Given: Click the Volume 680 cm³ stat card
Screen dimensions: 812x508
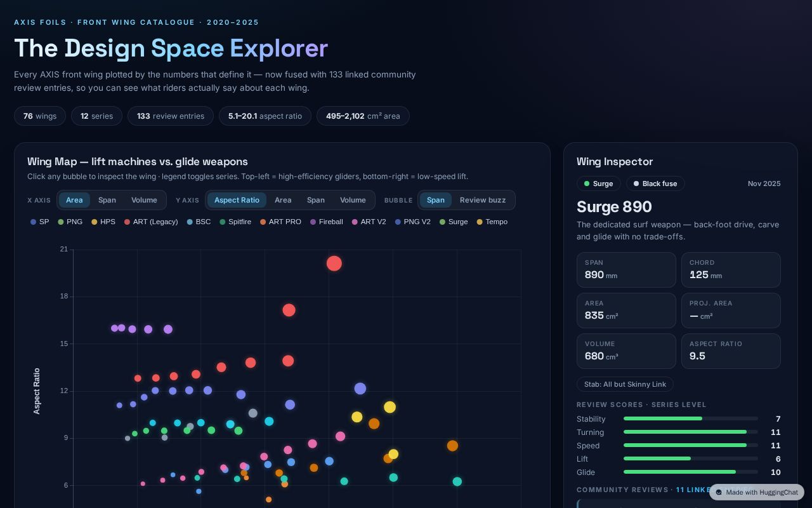Looking at the screenshot, I should pos(626,351).
